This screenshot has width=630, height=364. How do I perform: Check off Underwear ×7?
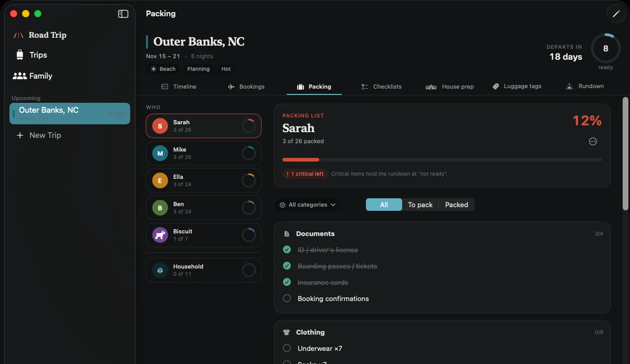click(287, 348)
